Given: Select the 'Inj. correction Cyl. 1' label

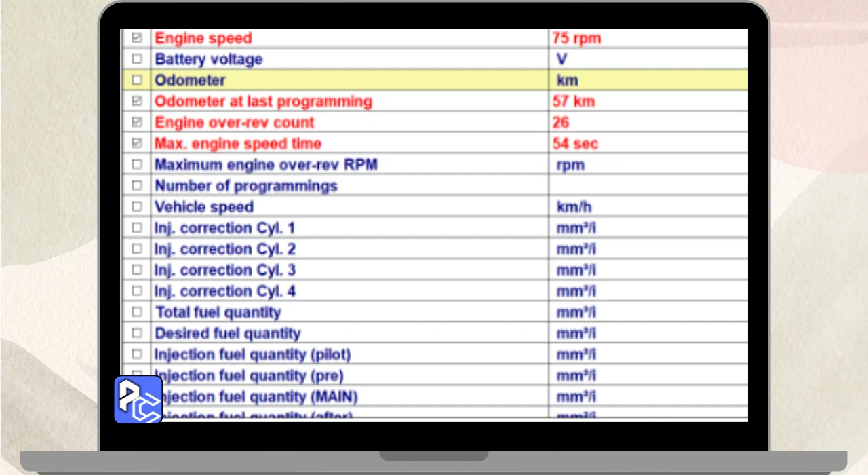Looking at the screenshot, I should 224,227.
